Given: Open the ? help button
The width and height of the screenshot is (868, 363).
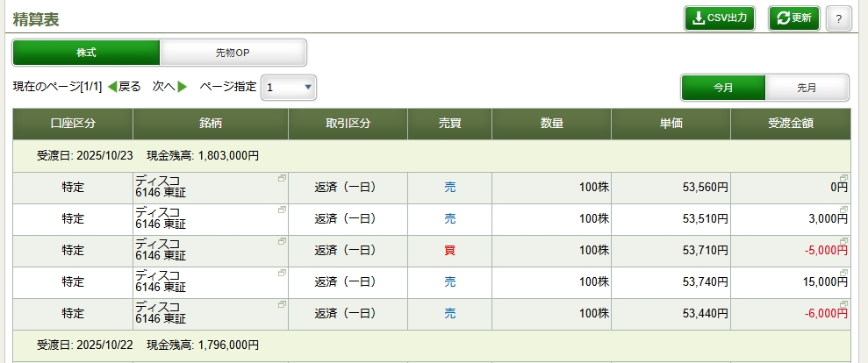Looking at the screenshot, I should [838, 18].
